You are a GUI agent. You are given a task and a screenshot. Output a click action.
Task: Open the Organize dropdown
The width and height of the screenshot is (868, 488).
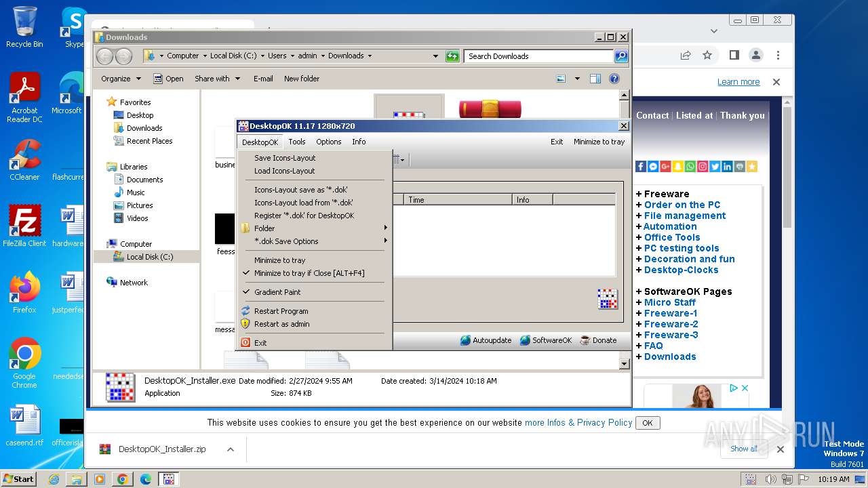tap(121, 79)
